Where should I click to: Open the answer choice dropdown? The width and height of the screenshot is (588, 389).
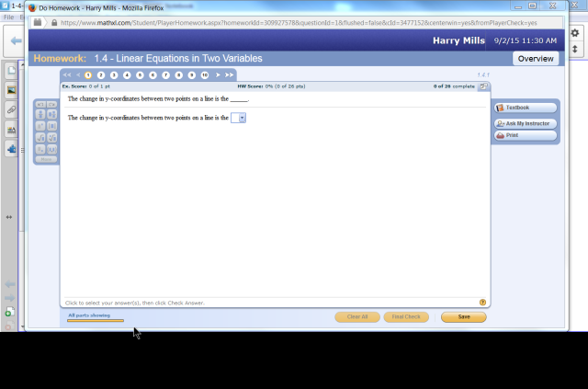tap(239, 118)
